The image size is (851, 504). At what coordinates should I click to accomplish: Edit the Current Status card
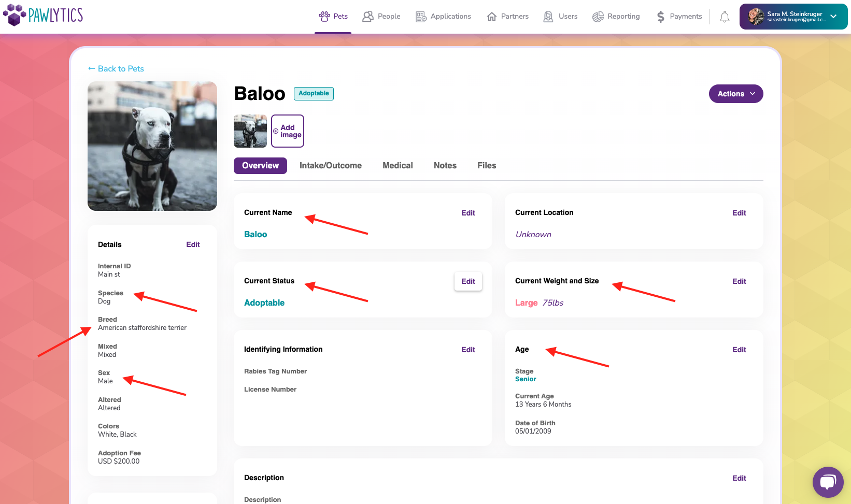468,281
